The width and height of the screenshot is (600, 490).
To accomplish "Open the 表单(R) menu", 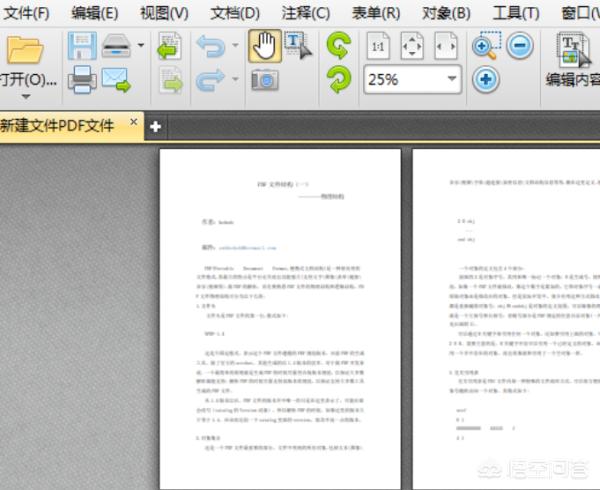I will tap(376, 13).
